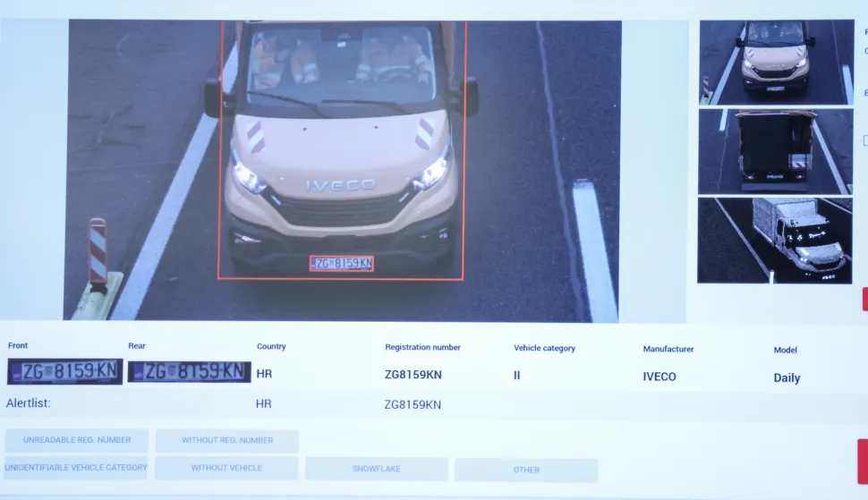
Task: Click the UNREADABLE REG. NUMBER button
Action: pyautogui.click(x=77, y=440)
